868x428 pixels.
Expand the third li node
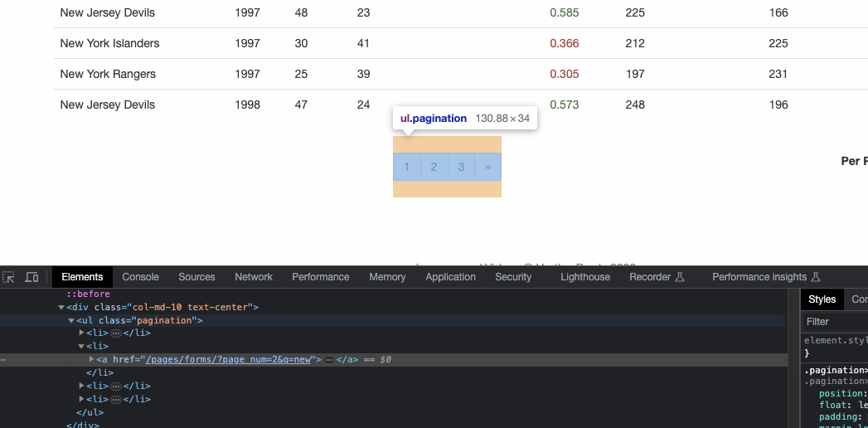pyautogui.click(x=81, y=386)
